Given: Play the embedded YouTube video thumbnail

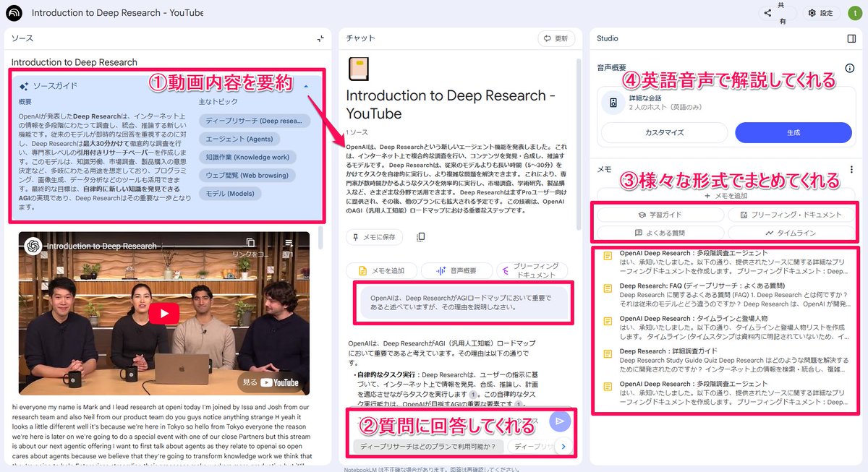Looking at the screenshot, I should [163, 314].
